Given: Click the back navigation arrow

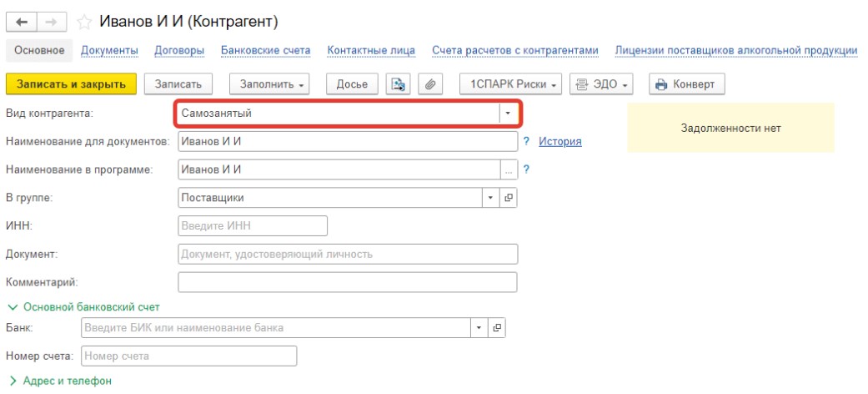Looking at the screenshot, I should [22, 21].
